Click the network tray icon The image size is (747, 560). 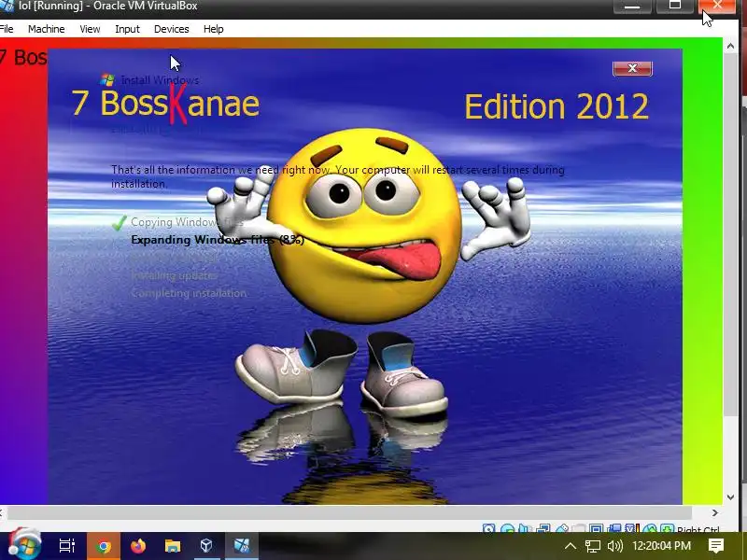593,546
